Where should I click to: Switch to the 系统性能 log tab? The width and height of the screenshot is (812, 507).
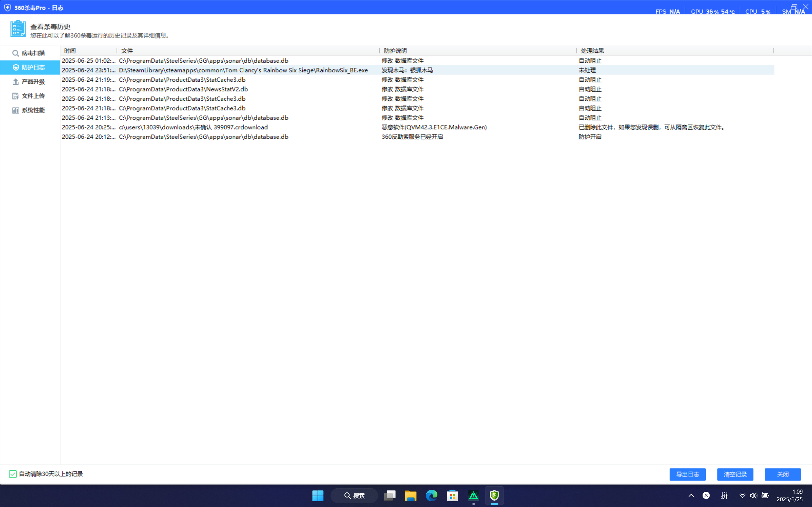[x=33, y=110]
